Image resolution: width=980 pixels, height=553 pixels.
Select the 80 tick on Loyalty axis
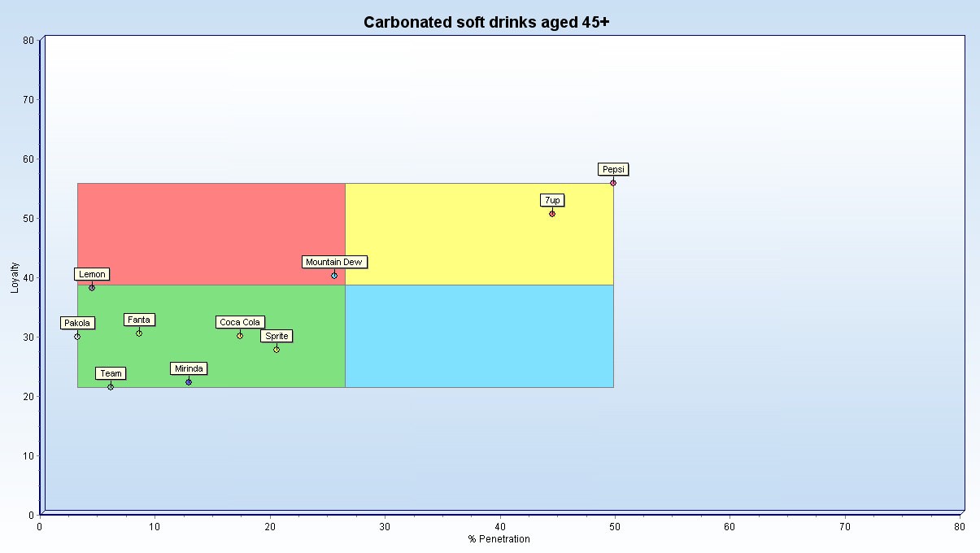28,41
